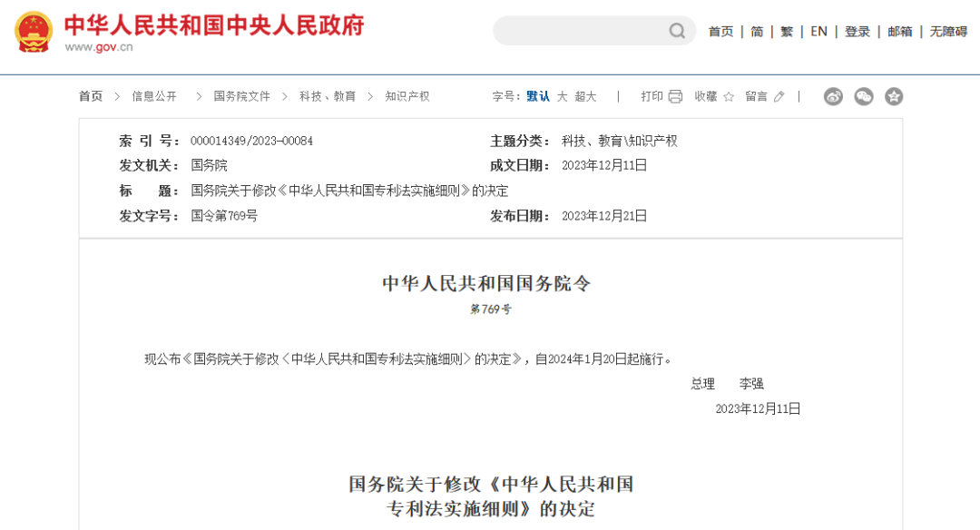The height and width of the screenshot is (530, 980).
Task: Open the 信息公开 breadcrumb link
Action: 152,96
